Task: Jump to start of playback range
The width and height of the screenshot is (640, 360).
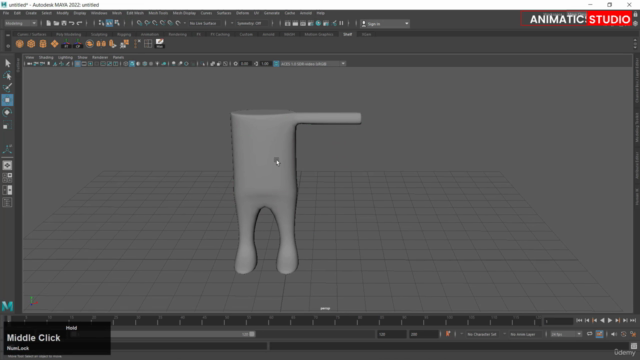Action: 579,321
